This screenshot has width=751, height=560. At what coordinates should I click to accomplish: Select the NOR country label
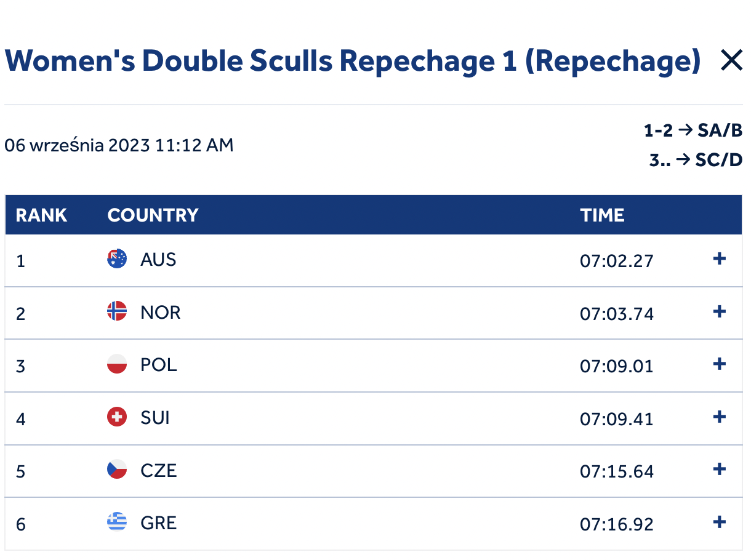tap(161, 312)
